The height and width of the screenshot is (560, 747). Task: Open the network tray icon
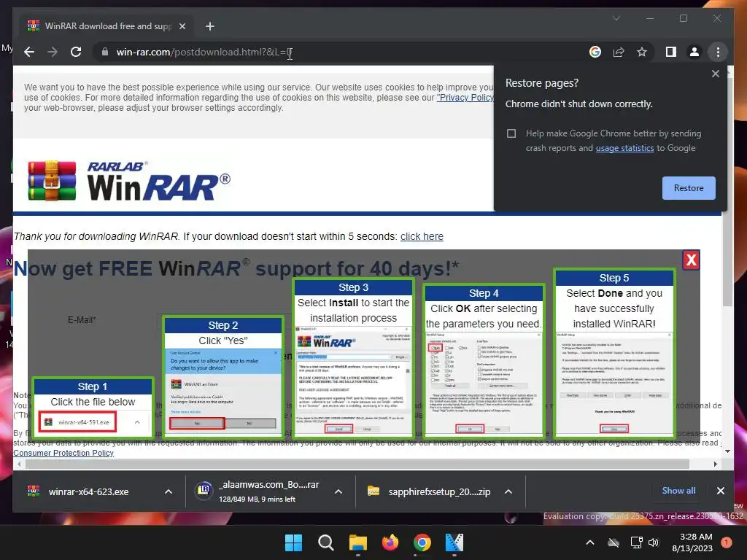click(x=636, y=542)
